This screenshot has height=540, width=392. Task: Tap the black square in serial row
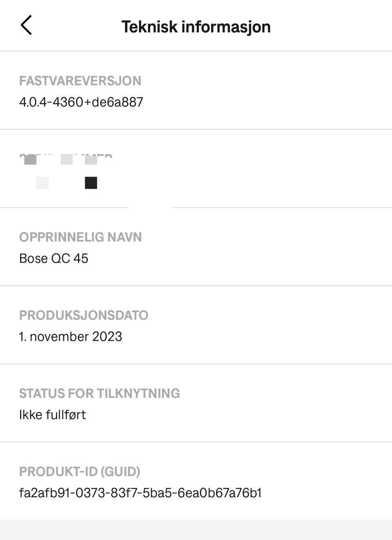click(91, 183)
